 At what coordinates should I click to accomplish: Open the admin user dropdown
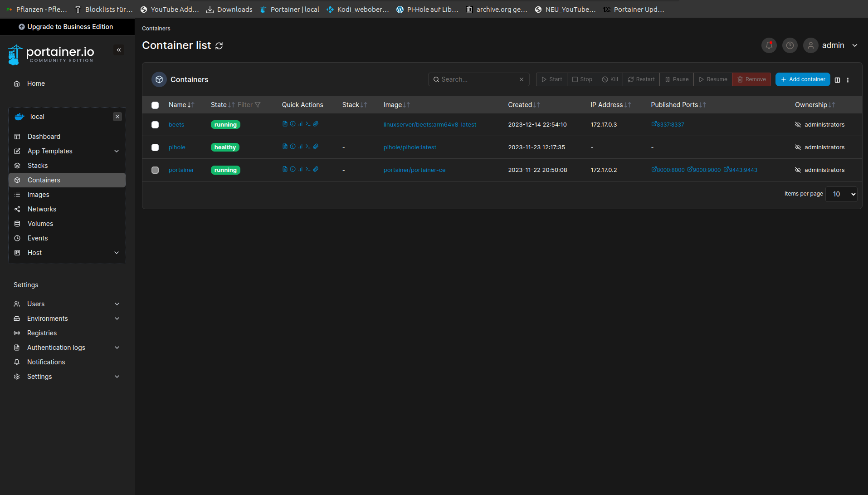[x=831, y=45]
